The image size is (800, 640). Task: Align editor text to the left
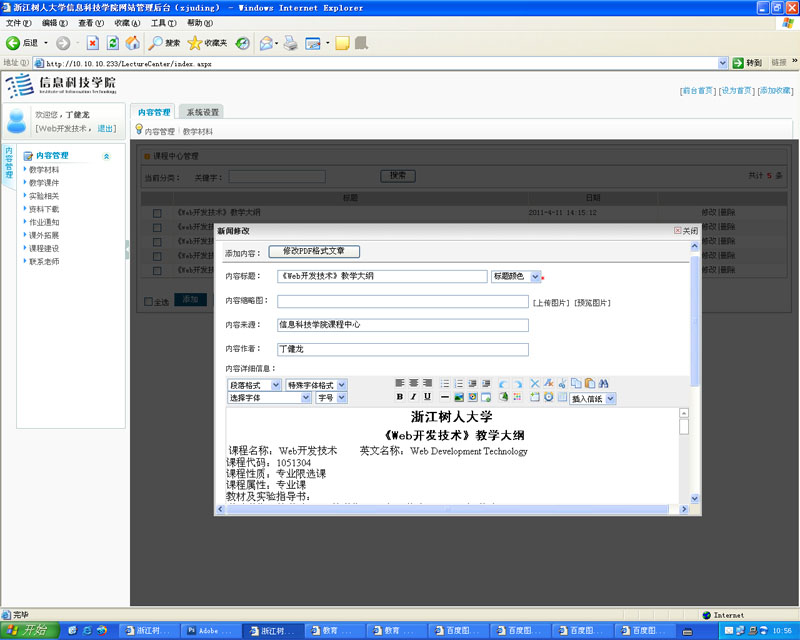pos(400,383)
